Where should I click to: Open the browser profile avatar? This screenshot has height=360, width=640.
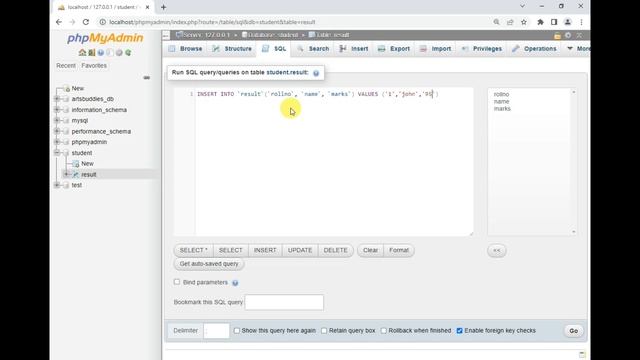coord(568,22)
